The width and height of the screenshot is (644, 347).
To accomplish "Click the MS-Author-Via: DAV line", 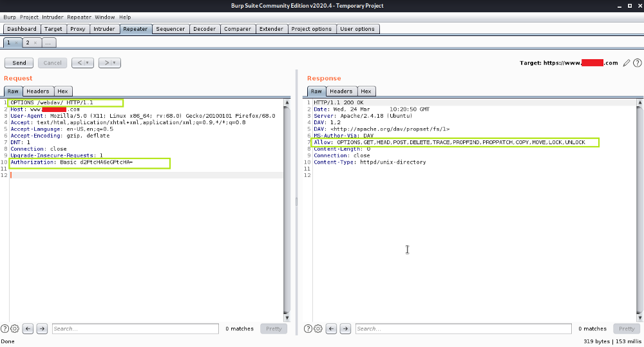I will click(343, 135).
